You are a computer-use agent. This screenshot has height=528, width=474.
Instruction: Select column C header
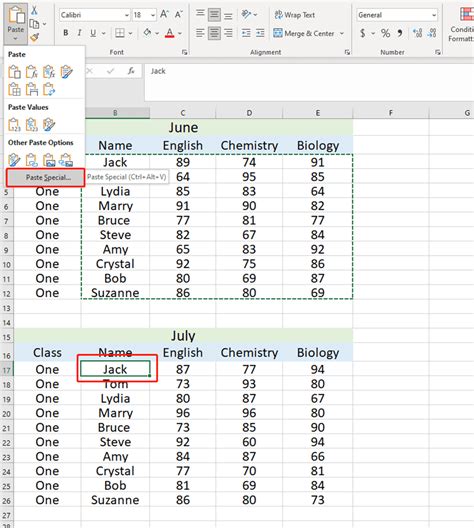click(x=183, y=113)
